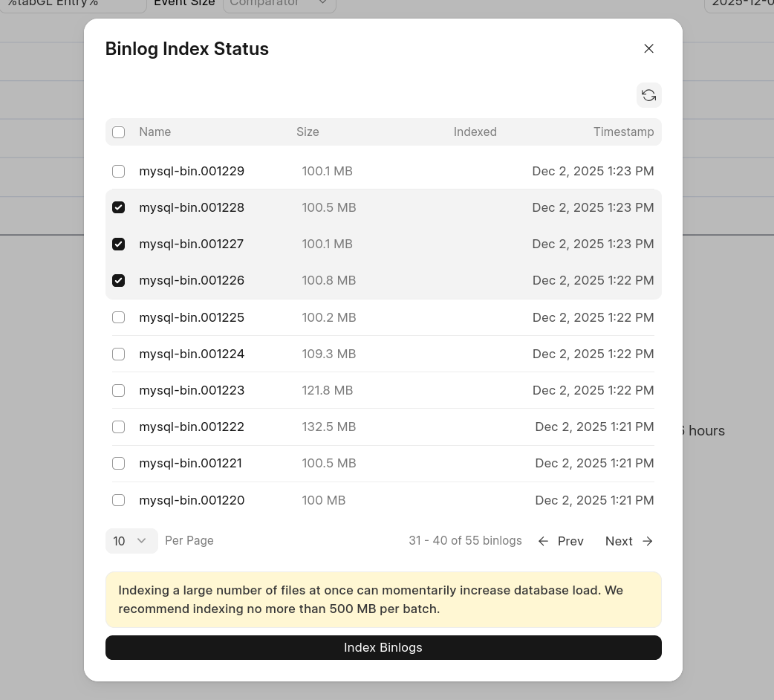774x700 pixels.
Task: Click the Name column header
Action: point(155,132)
